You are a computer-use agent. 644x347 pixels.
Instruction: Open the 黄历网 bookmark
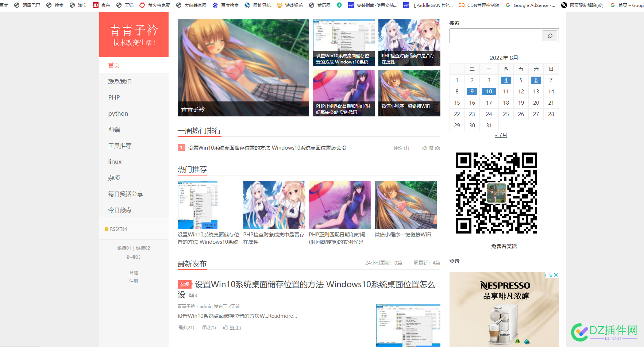coord(320,5)
